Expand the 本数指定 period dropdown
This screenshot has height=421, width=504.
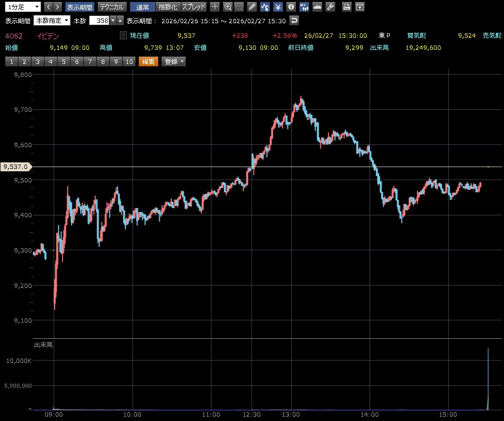point(52,20)
